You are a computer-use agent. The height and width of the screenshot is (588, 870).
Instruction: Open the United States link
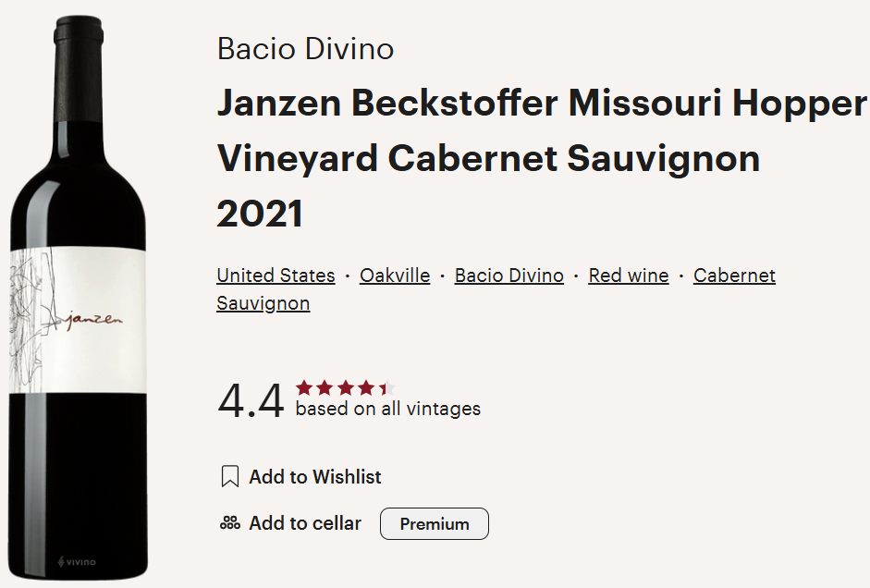coord(276,276)
